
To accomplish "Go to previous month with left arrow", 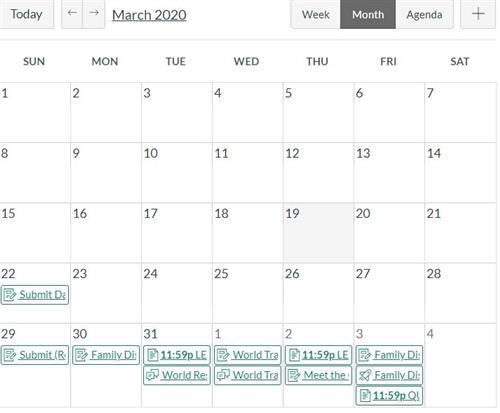I will pyautogui.click(x=72, y=14).
